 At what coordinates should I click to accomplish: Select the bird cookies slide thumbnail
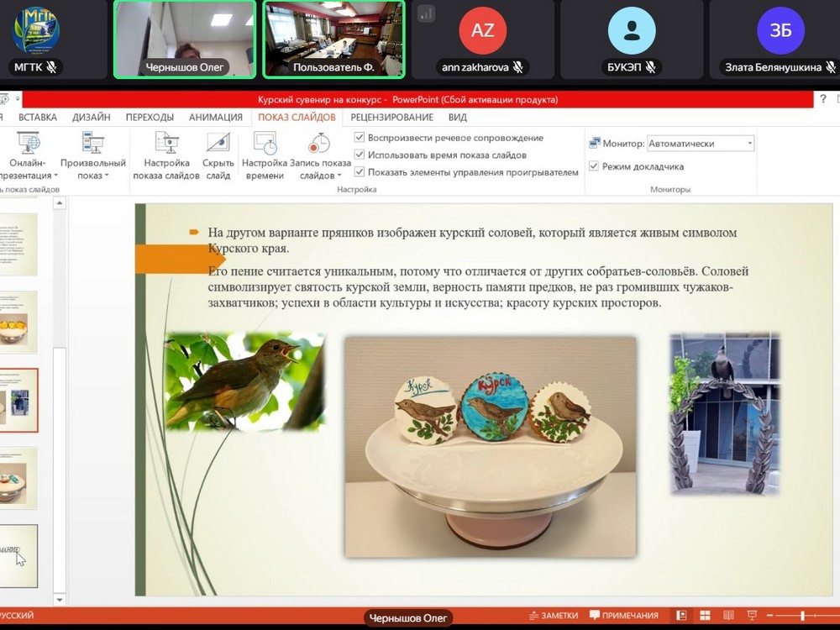18,400
